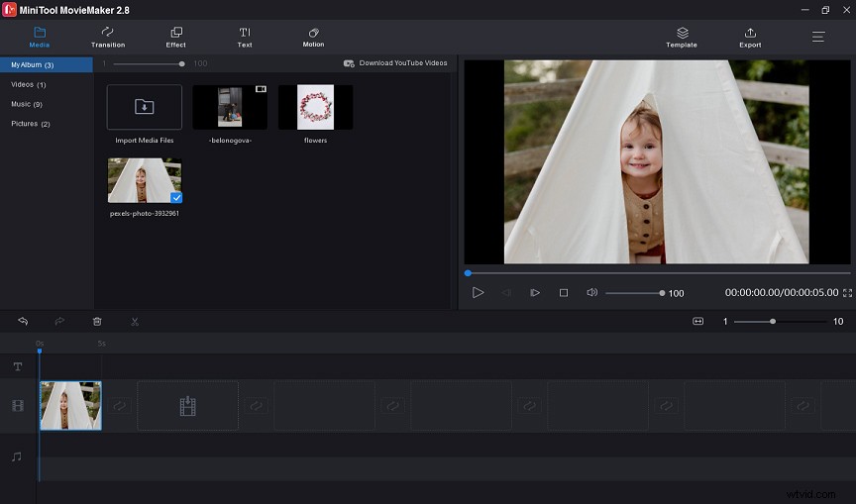The height and width of the screenshot is (504, 856).
Task: Click the delete trash icon
Action: pos(97,322)
